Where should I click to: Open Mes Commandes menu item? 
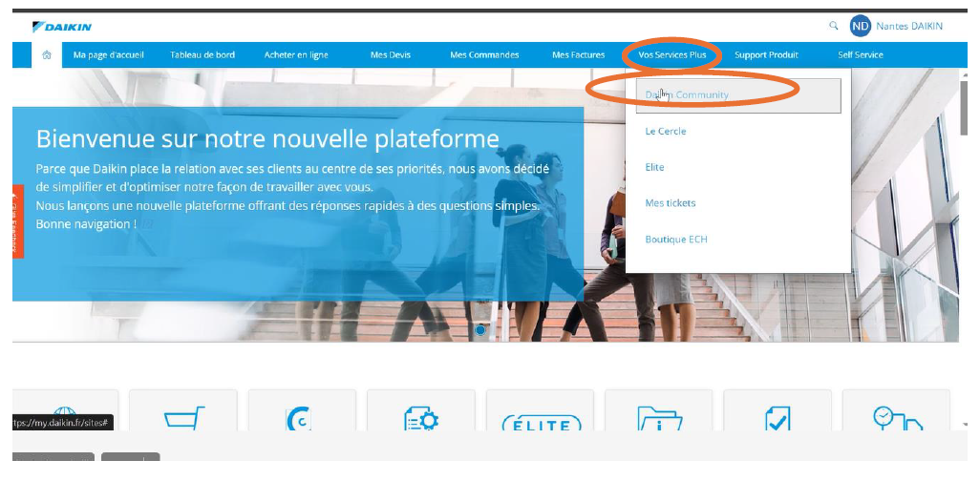tap(484, 55)
